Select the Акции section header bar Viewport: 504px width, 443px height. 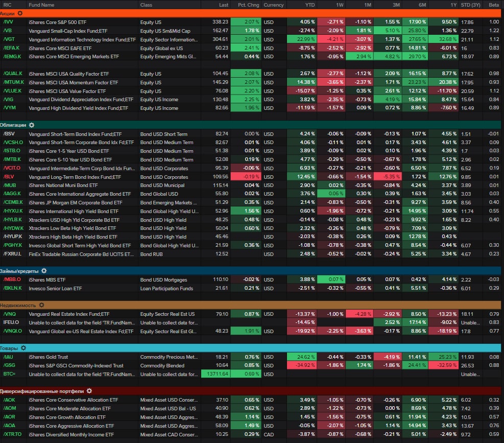[x=250, y=13]
